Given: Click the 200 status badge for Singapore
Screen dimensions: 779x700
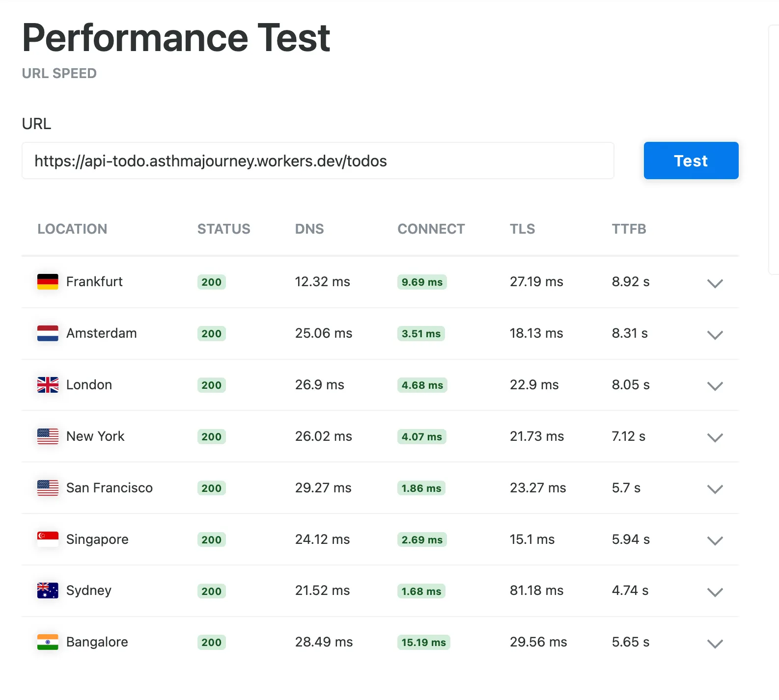Looking at the screenshot, I should click(x=211, y=539).
